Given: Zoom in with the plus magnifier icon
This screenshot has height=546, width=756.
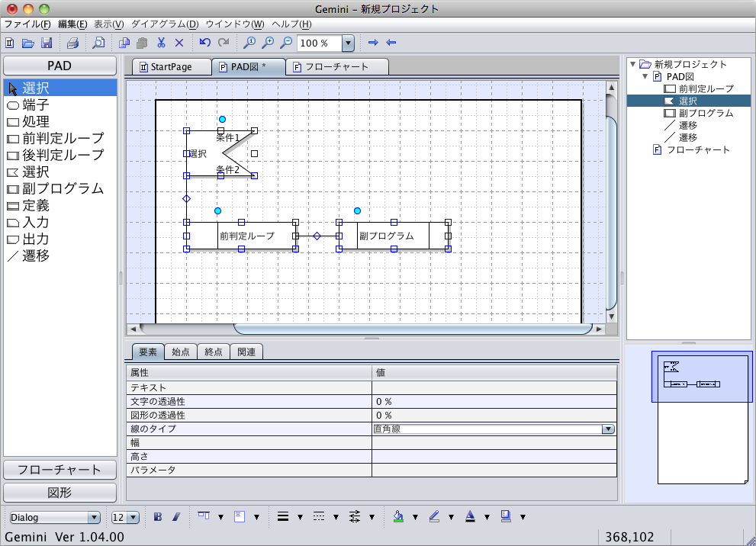Looking at the screenshot, I should point(268,43).
